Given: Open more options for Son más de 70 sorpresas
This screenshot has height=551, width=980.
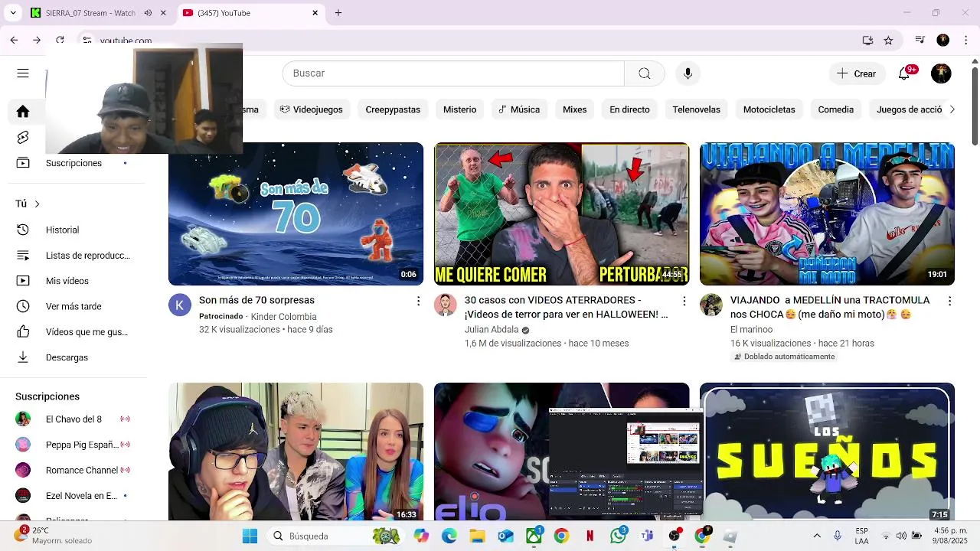Looking at the screenshot, I should pyautogui.click(x=418, y=302).
